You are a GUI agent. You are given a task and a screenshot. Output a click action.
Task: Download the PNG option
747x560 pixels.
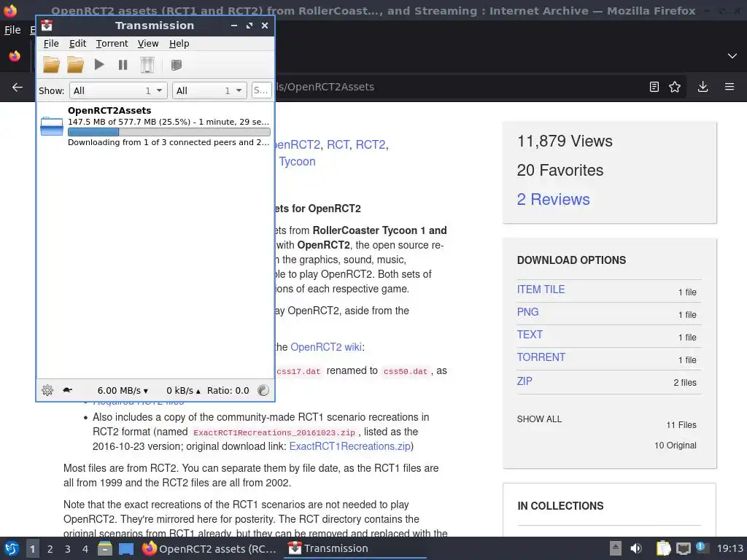click(528, 312)
